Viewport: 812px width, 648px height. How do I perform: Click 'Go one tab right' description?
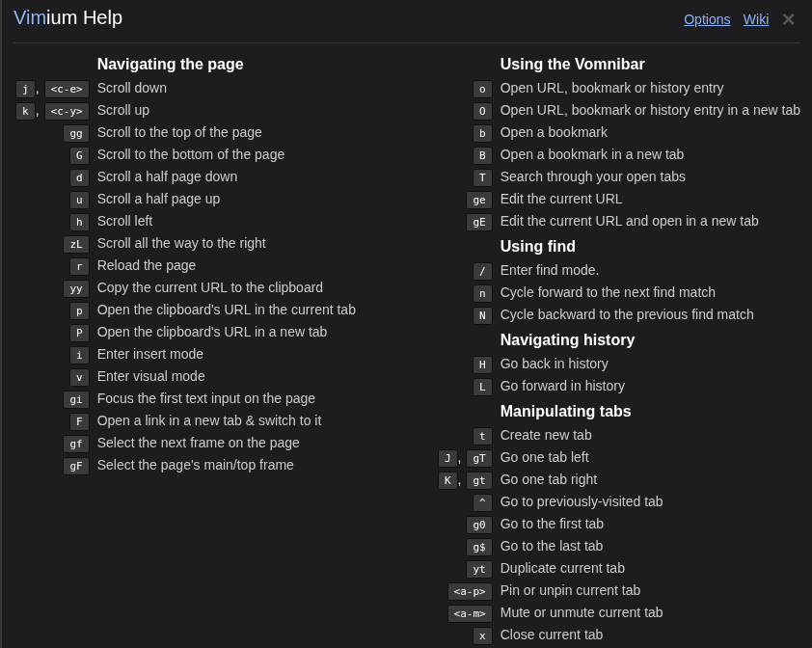point(549,479)
